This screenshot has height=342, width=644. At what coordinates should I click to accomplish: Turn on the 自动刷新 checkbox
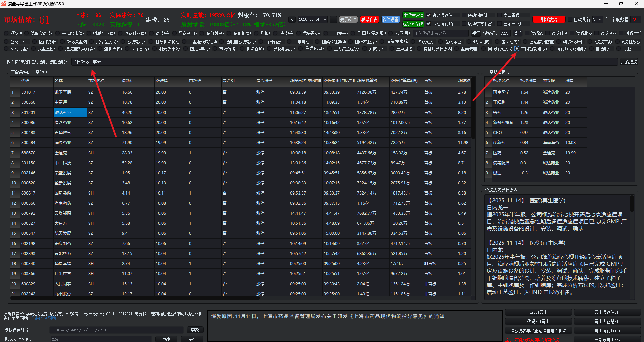point(570,19)
